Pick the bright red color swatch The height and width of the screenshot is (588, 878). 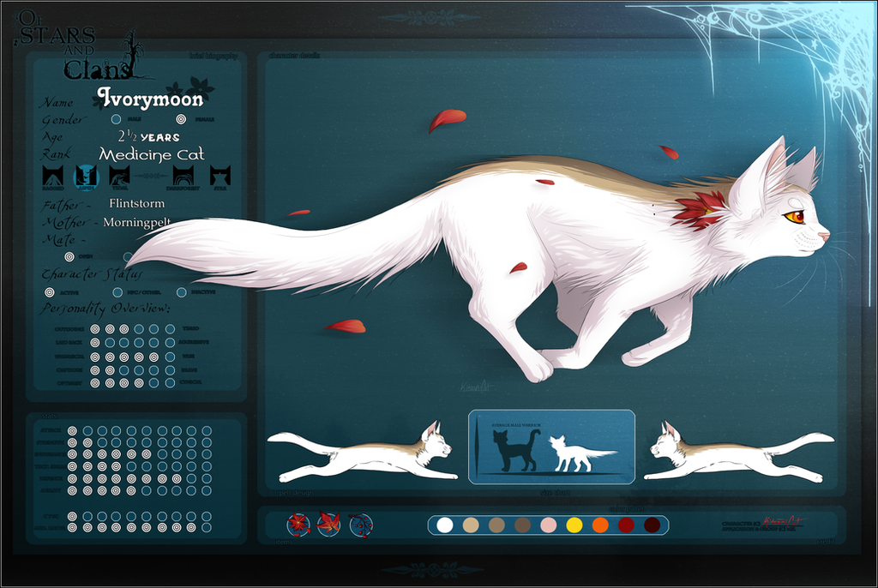point(626,525)
